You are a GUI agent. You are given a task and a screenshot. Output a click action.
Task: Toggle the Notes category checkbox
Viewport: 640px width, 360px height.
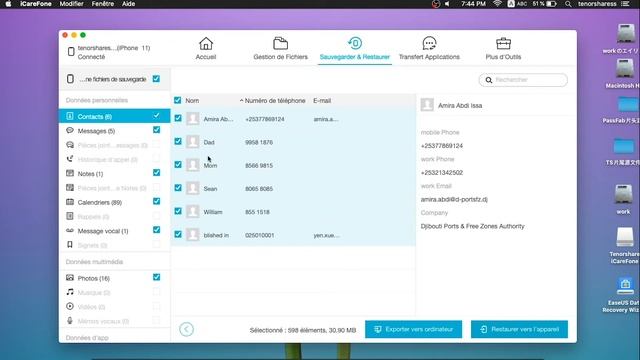pos(156,173)
